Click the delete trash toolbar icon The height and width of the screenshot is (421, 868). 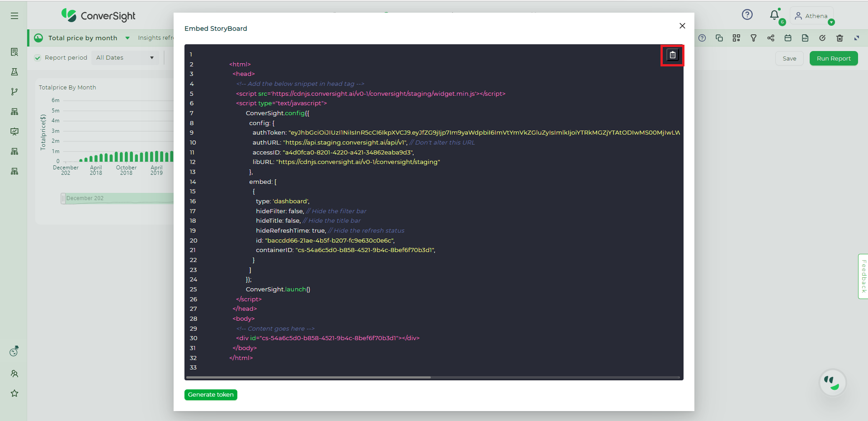point(840,38)
